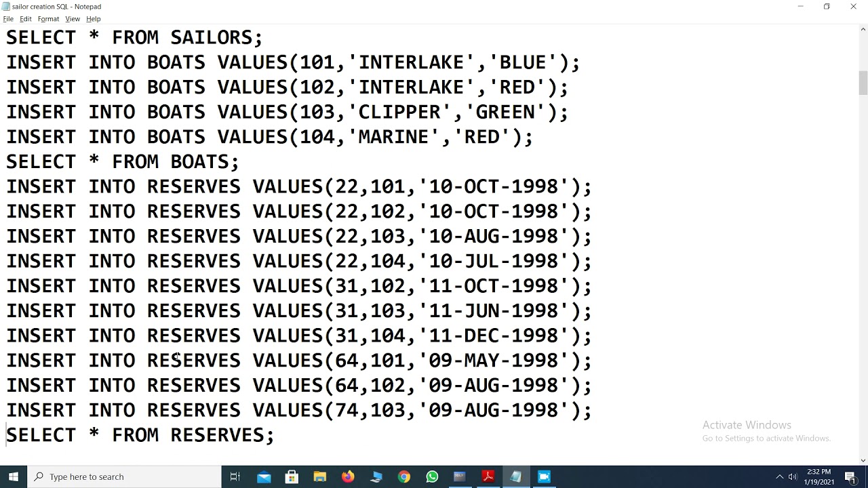The height and width of the screenshot is (488, 868).
Task: Click the RESERVES line with 22,101
Action: [299, 186]
